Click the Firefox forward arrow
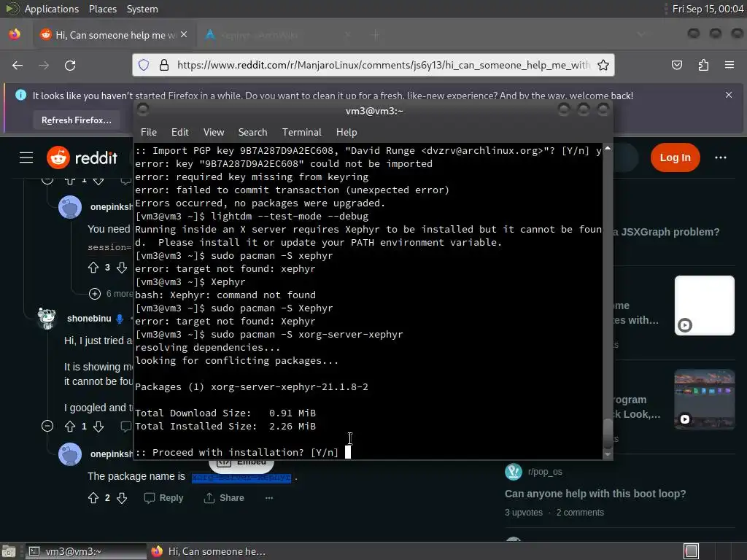This screenshot has width=747, height=560. [44, 65]
